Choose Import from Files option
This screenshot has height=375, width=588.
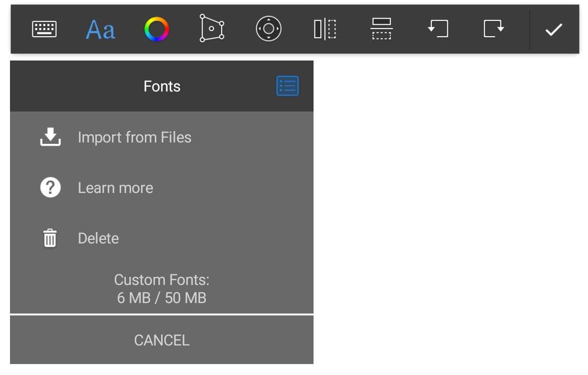[x=162, y=137]
